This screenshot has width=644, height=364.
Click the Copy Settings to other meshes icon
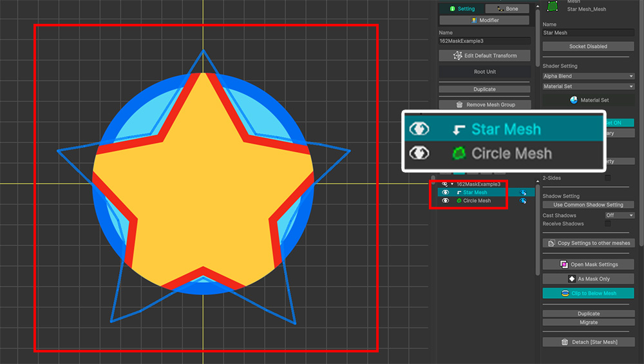tap(551, 243)
